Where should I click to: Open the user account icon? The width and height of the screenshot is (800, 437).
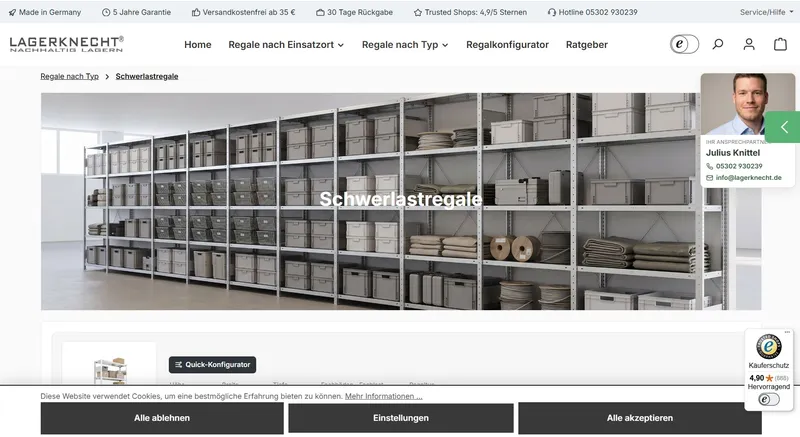tap(749, 44)
